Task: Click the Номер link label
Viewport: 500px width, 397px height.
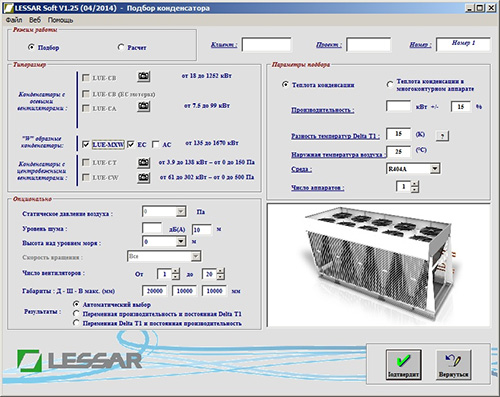Action: [420, 45]
